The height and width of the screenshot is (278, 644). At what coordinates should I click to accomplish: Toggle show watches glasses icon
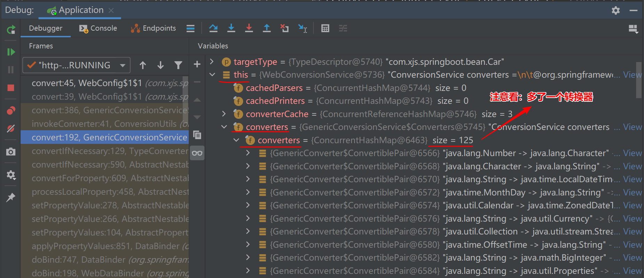197,153
